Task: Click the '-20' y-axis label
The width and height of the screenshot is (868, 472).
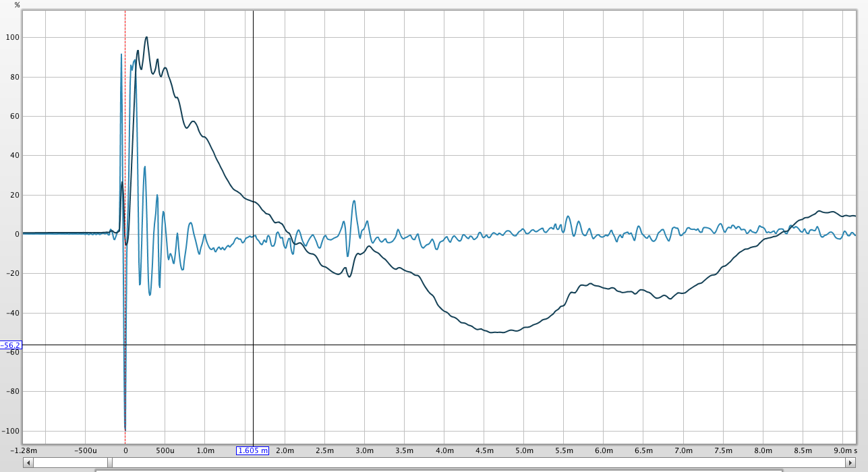Action: point(13,274)
